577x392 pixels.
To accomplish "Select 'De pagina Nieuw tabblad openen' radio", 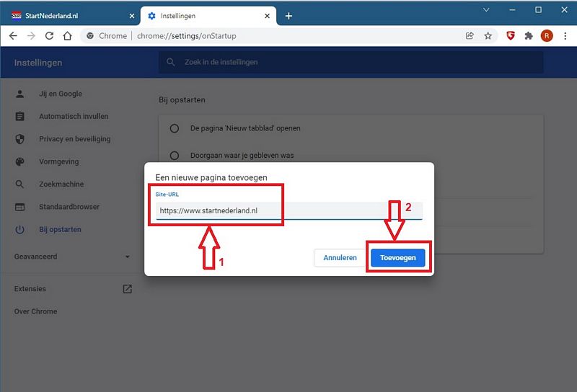I will click(x=175, y=128).
